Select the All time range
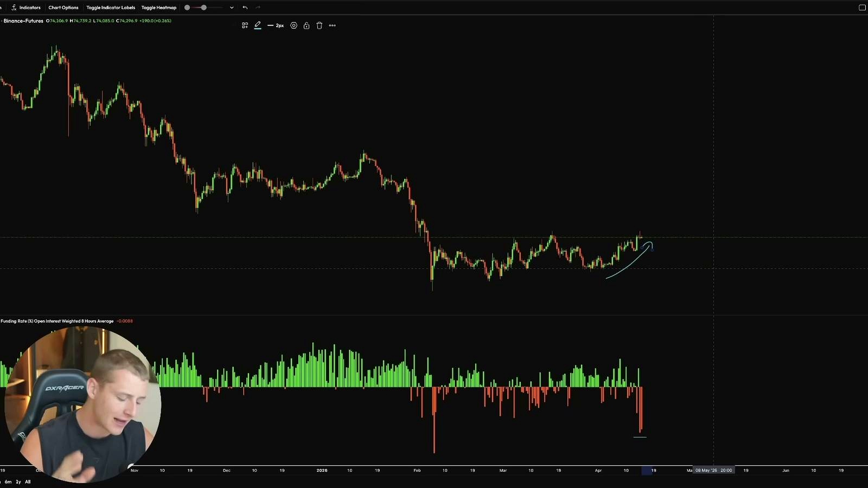 click(x=28, y=481)
